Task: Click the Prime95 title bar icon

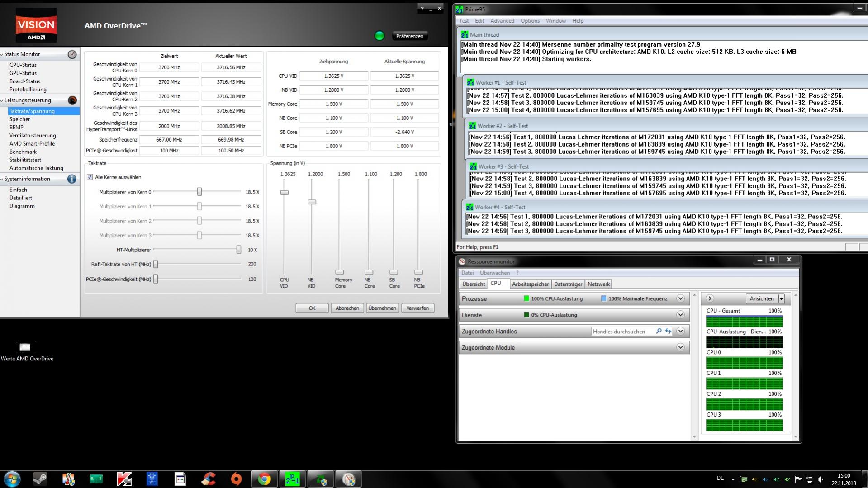Action: coord(460,9)
